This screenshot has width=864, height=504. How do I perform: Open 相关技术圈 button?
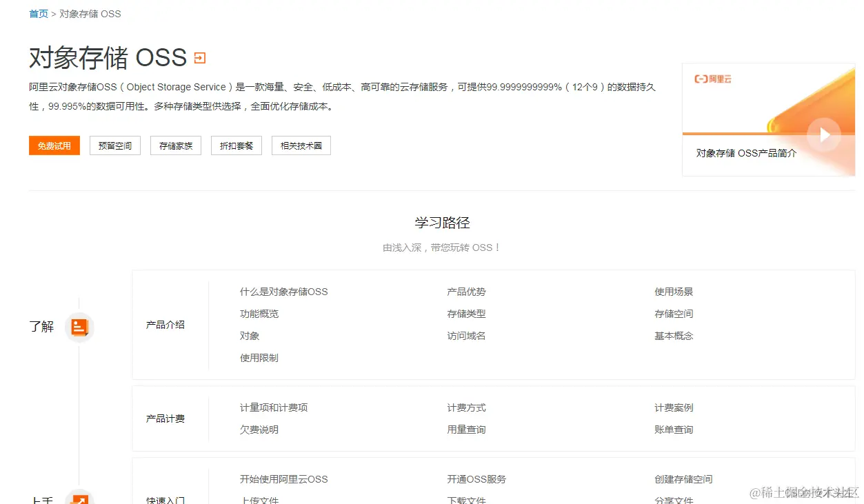(301, 145)
